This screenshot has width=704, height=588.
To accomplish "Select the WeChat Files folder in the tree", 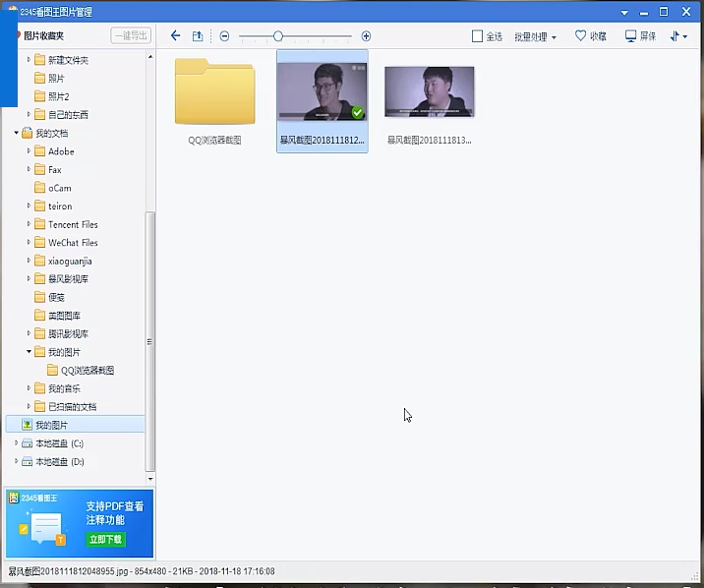I will [73, 243].
